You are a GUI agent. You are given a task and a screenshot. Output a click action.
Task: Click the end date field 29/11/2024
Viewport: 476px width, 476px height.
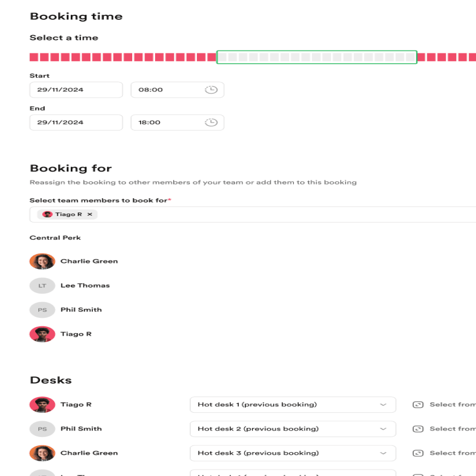76,122
